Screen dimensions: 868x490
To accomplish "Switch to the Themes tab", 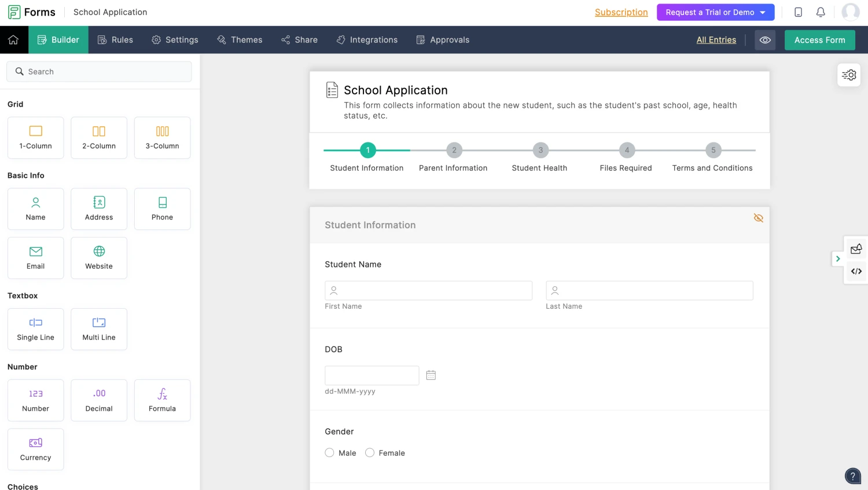I will [x=240, y=39].
